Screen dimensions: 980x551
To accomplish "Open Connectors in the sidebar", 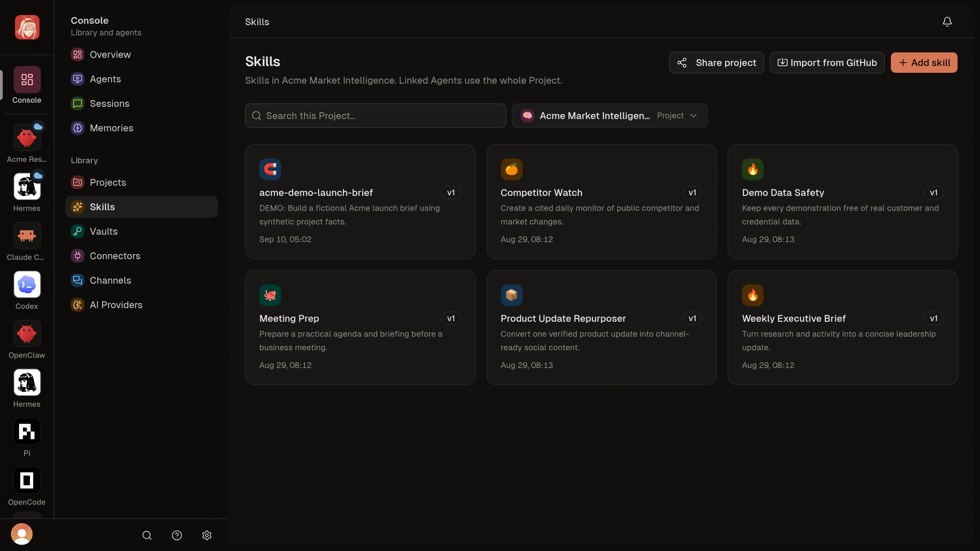I will click(x=142, y=256).
